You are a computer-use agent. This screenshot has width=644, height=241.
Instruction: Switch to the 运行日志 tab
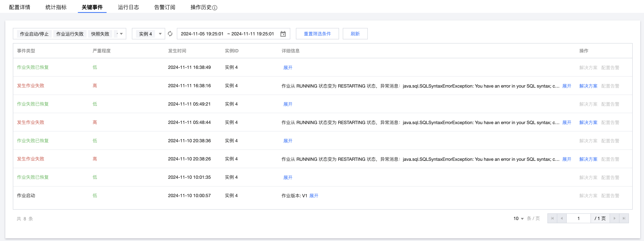tap(128, 7)
